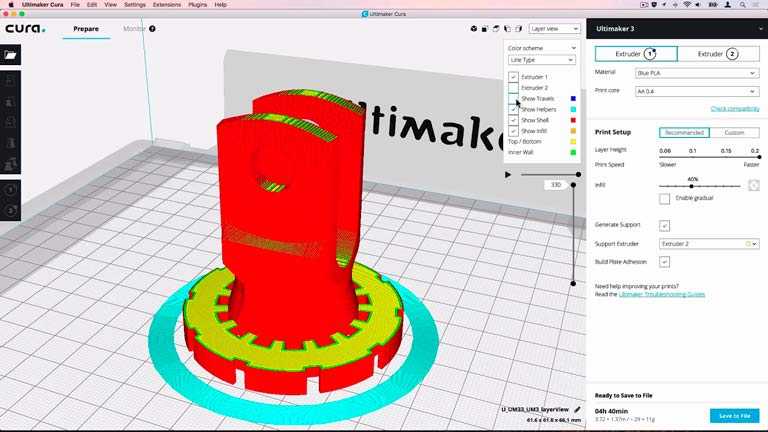Open the Apple menu
The height and width of the screenshot is (432, 768).
(11, 4)
